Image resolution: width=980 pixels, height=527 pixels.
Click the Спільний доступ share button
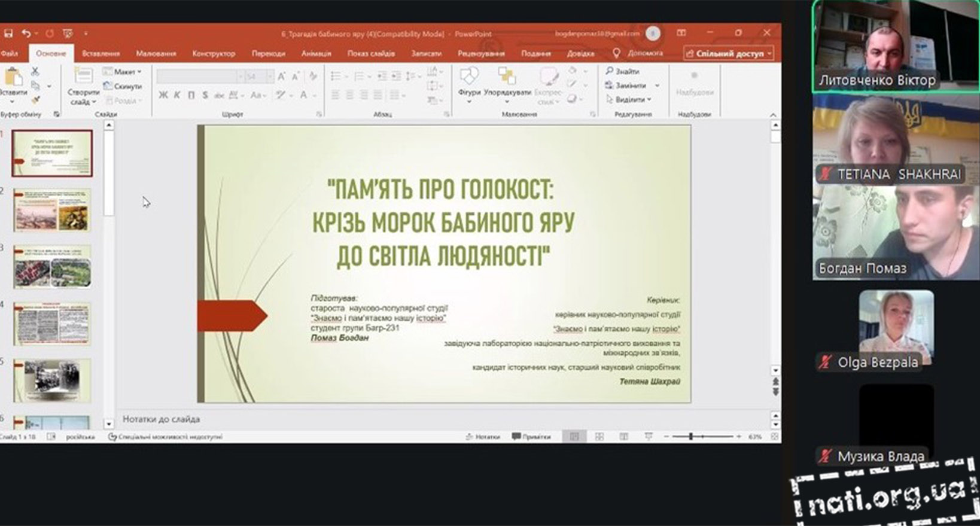729,53
